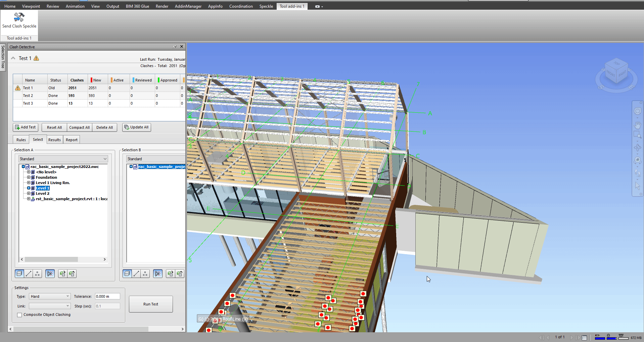Click the Steering Wheels icon in navigation bar

(x=637, y=111)
